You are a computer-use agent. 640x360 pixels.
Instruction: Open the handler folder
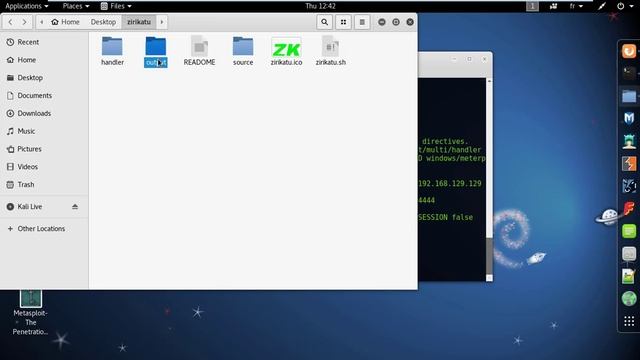tap(112, 51)
